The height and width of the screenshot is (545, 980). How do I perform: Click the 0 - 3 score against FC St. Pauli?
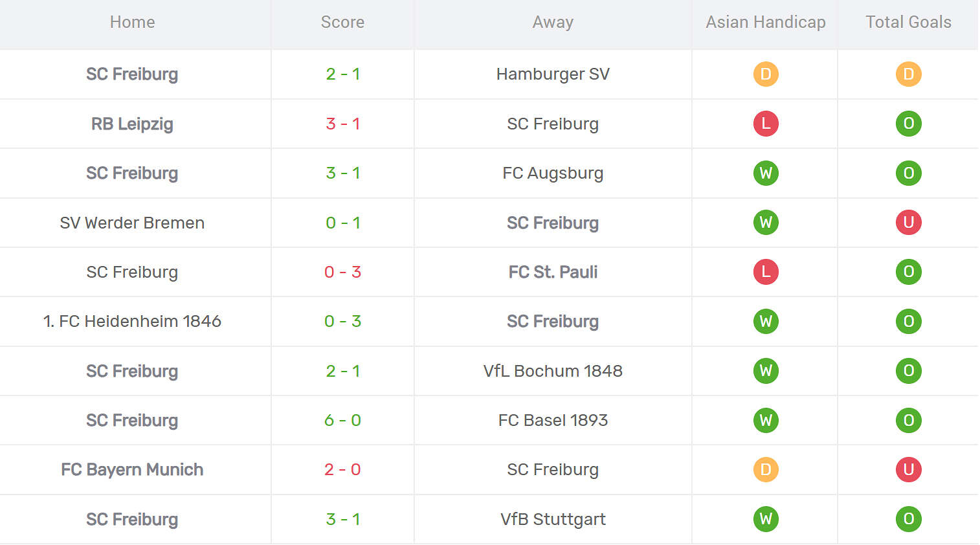(x=342, y=272)
